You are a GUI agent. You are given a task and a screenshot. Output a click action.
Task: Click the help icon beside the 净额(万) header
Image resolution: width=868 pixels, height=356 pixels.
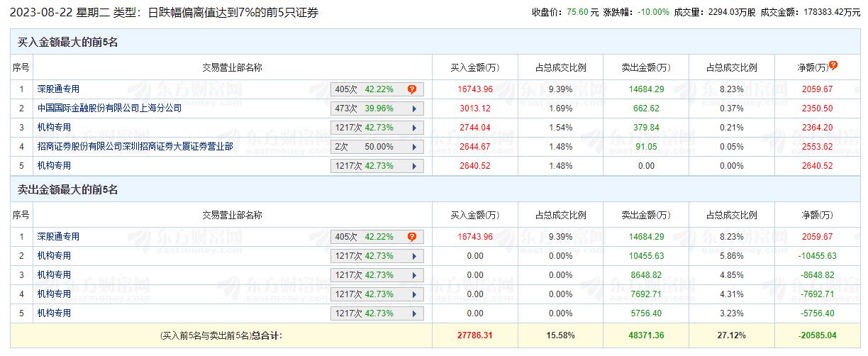pos(833,65)
